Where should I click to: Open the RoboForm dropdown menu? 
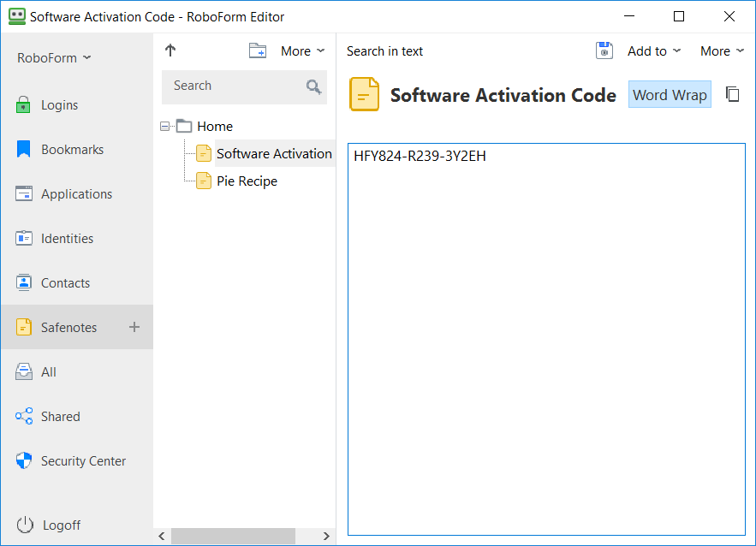(54, 58)
